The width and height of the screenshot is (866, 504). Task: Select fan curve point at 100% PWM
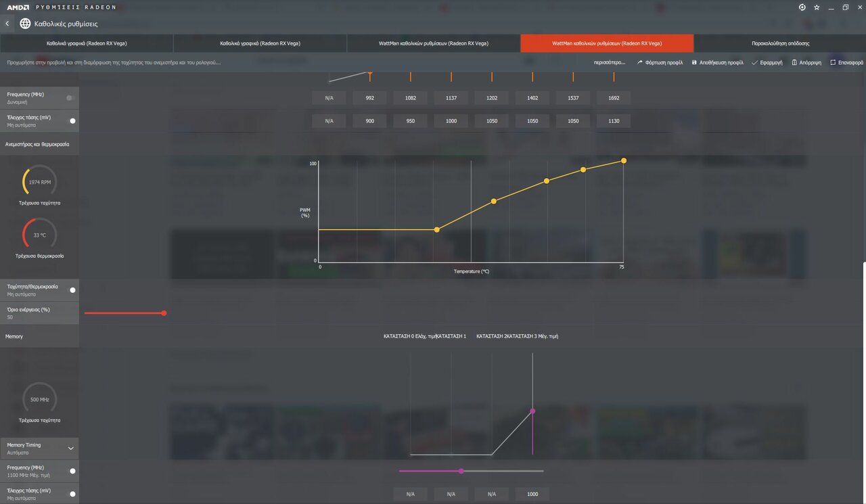tap(624, 160)
